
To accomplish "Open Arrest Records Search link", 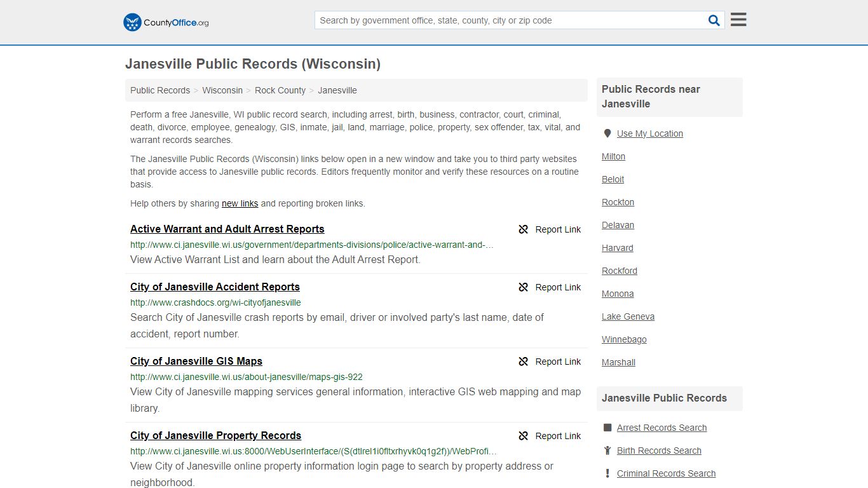I will tap(661, 428).
